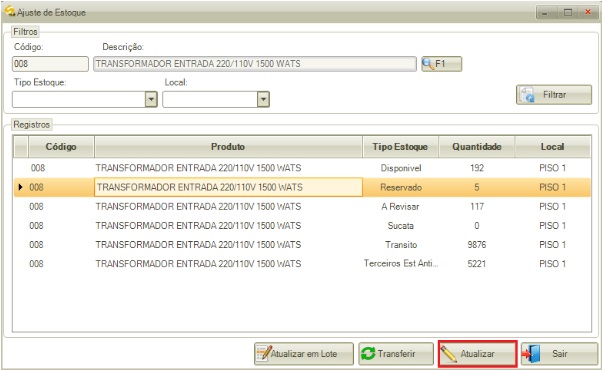Select the Sucata stock row
The image size is (602, 370).
tap(302, 226)
